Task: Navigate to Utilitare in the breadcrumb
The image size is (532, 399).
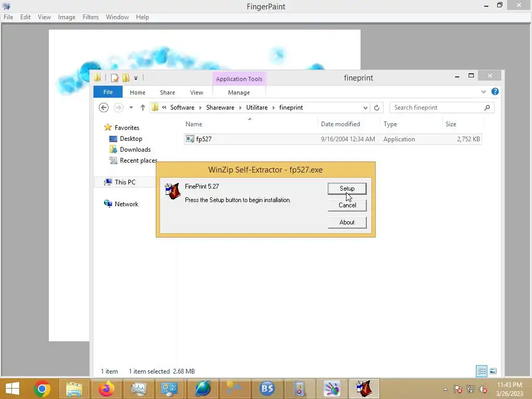Action: point(257,108)
